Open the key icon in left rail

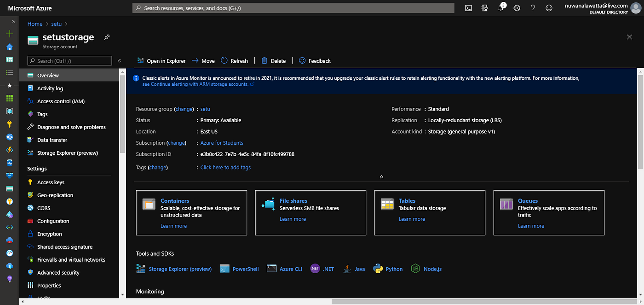[10, 124]
